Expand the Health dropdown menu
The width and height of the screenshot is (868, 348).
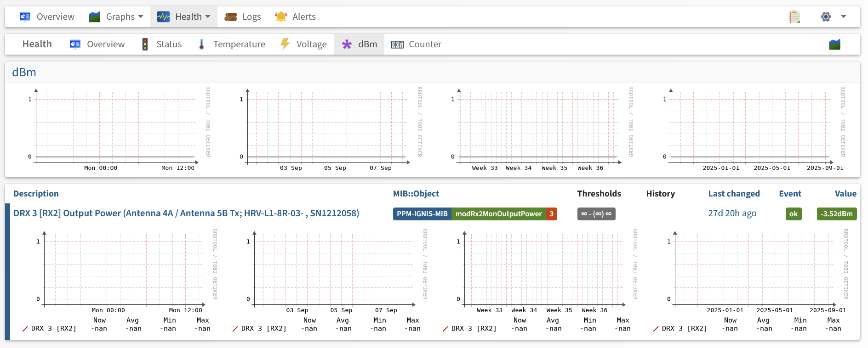click(183, 17)
